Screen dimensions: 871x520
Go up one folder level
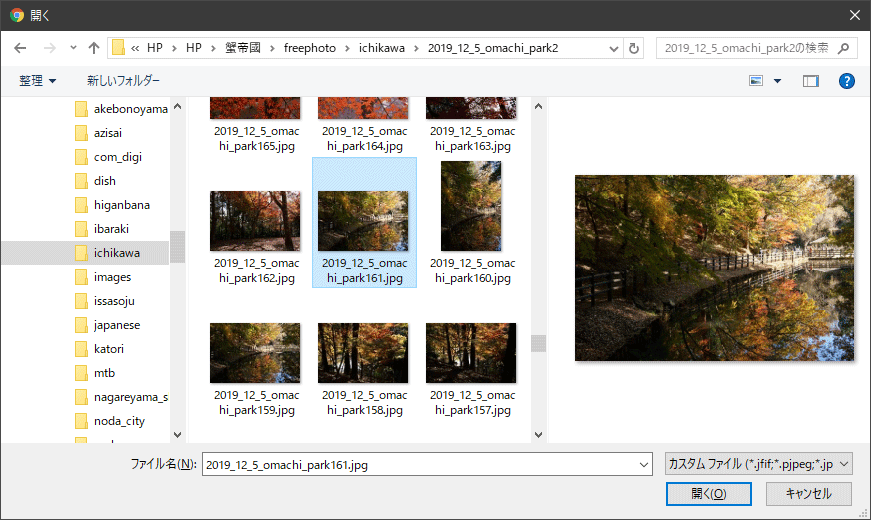tap(93, 48)
